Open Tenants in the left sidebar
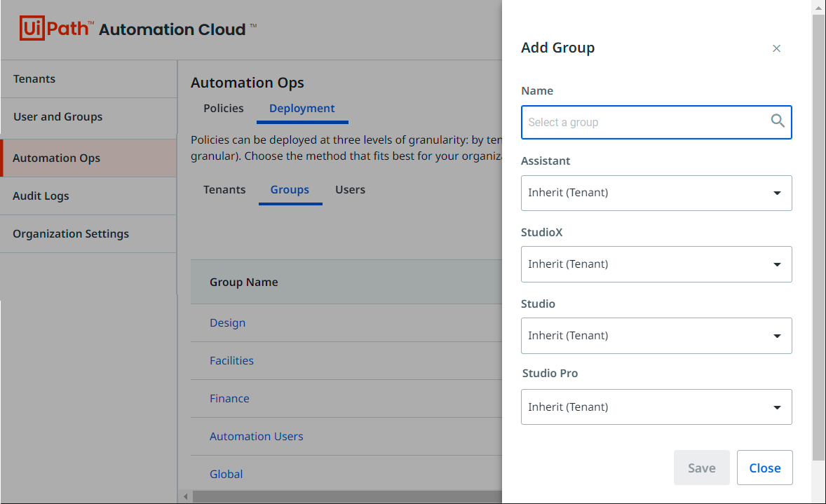Viewport: 826px width, 504px height. 88,79
